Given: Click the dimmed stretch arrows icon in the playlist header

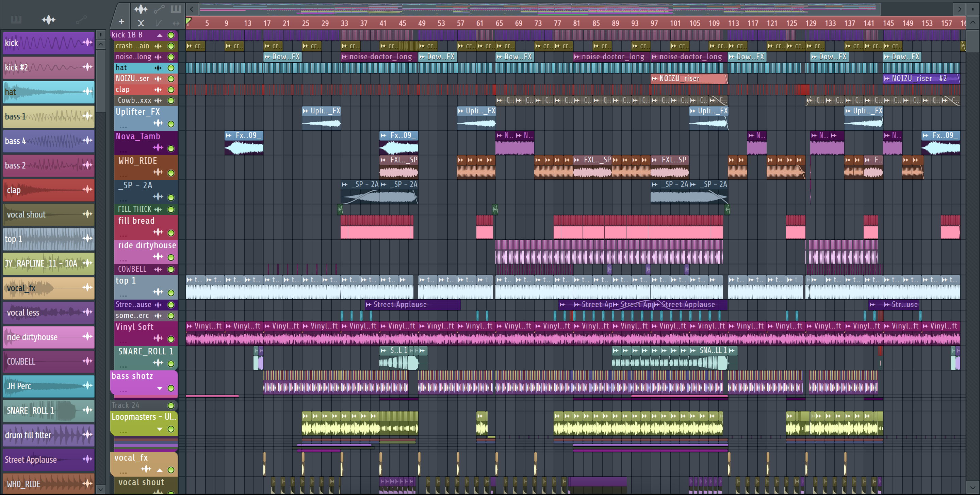Looking at the screenshot, I should point(176,23).
